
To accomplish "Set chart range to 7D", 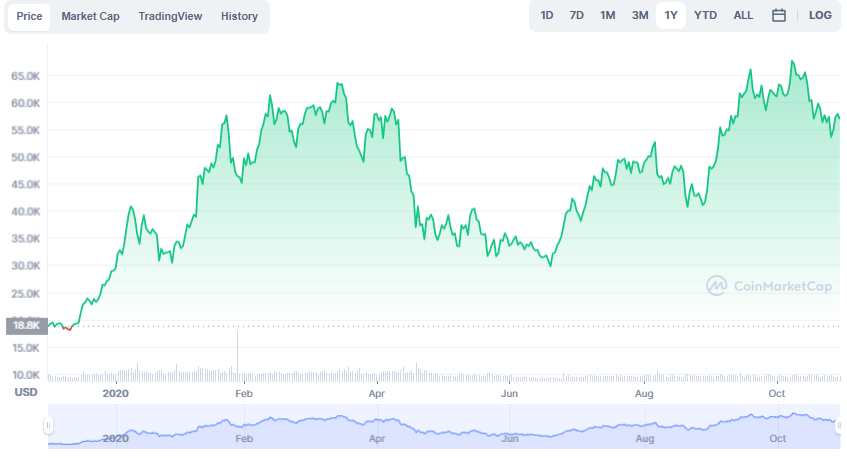I will click(576, 16).
